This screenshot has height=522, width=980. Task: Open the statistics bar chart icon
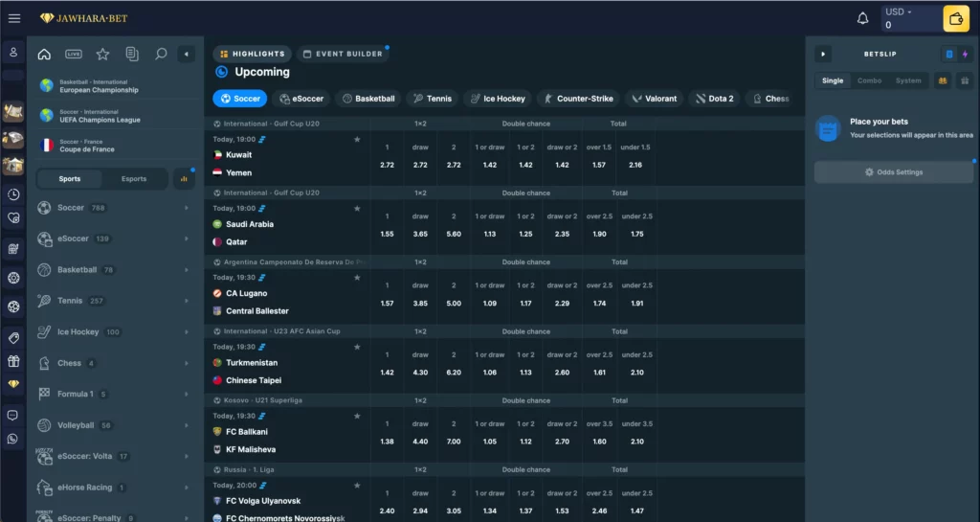(x=184, y=179)
